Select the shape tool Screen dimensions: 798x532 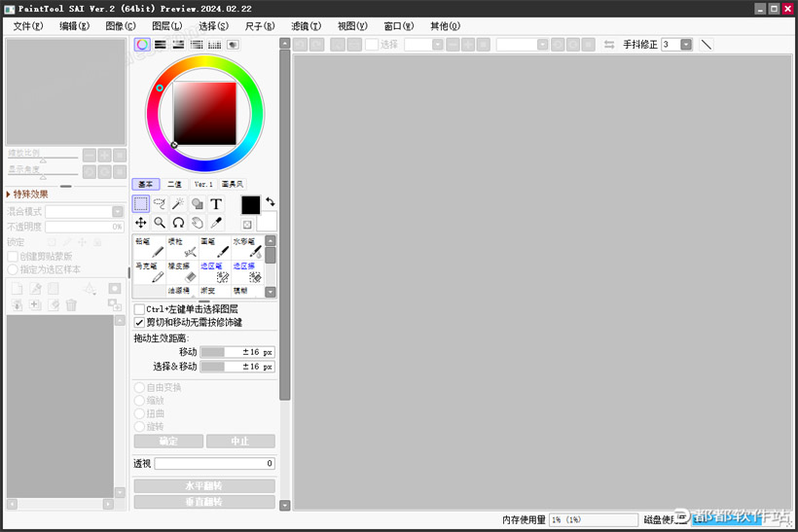click(x=197, y=204)
